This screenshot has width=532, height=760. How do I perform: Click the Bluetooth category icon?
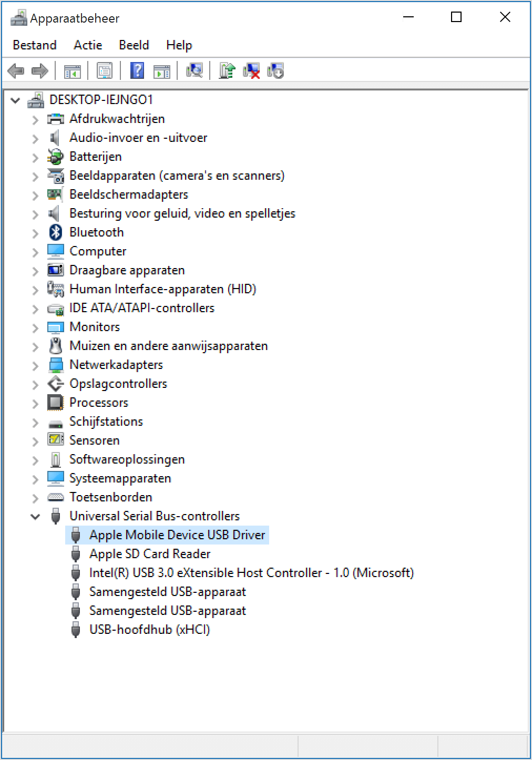(56, 232)
